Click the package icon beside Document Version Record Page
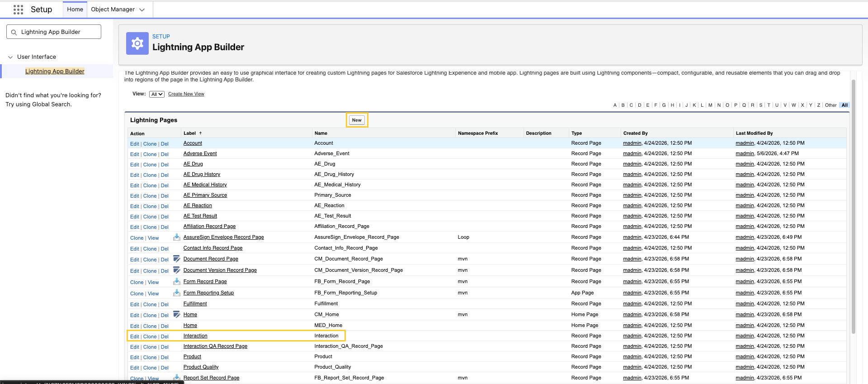This screenshot has width=868, height=384. coord(177,270)
